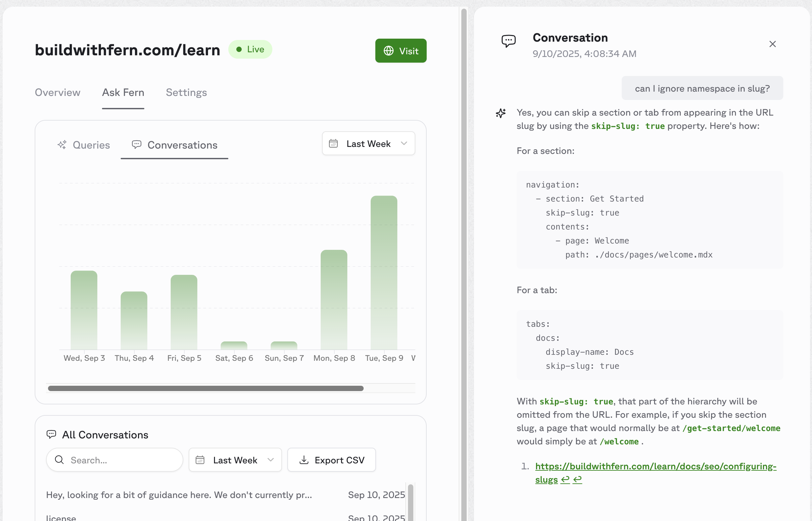Image resolution: width=812 pixels, height=521 pixels.
Task: Click the Thu, Sep 4 chart bar
Action: coord(134,320)
